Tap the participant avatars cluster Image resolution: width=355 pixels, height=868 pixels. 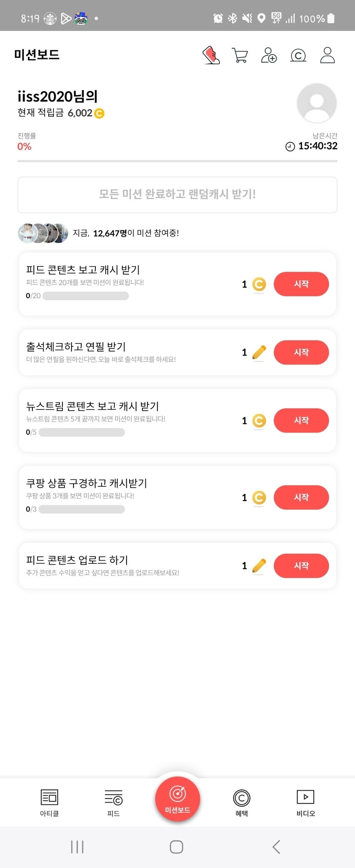tap(43, 233)
